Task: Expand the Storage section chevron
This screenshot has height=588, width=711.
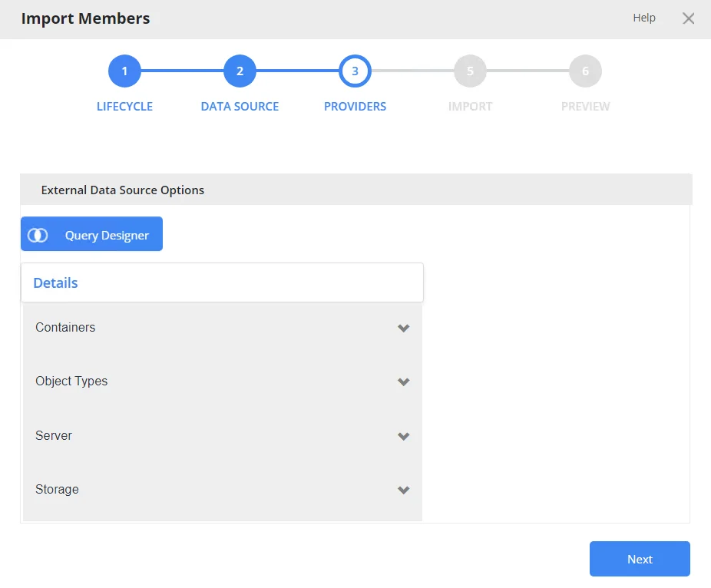Action: 404,490
